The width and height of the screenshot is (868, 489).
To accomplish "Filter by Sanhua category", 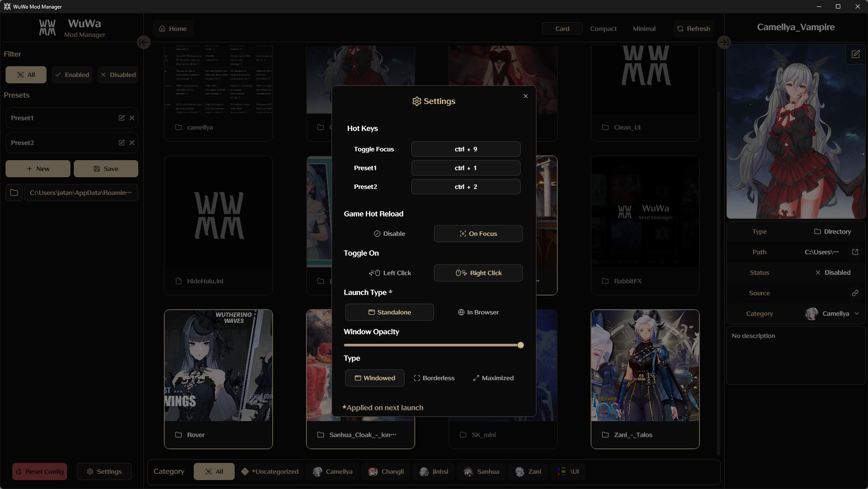I will (x=481, y=471).
